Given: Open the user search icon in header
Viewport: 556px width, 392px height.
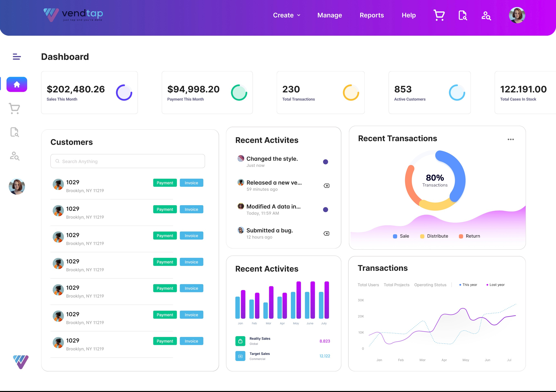Looking at the screenshot, I should point(486,16).
